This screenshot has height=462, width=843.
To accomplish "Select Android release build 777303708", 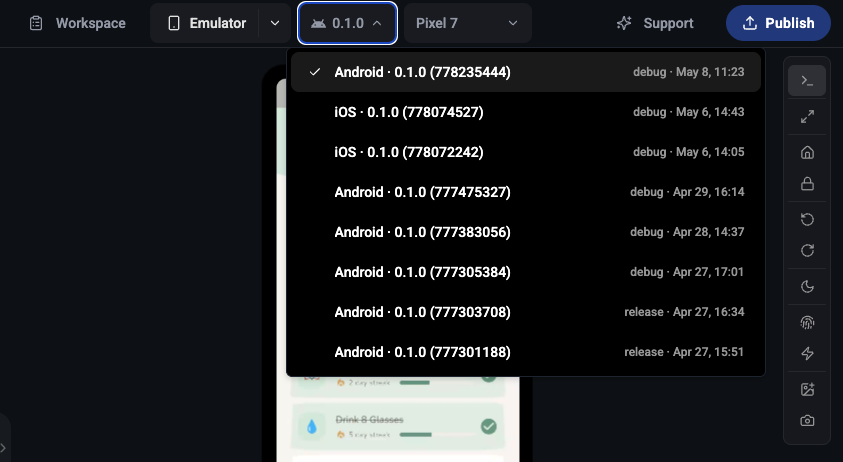I will [526, 312].
